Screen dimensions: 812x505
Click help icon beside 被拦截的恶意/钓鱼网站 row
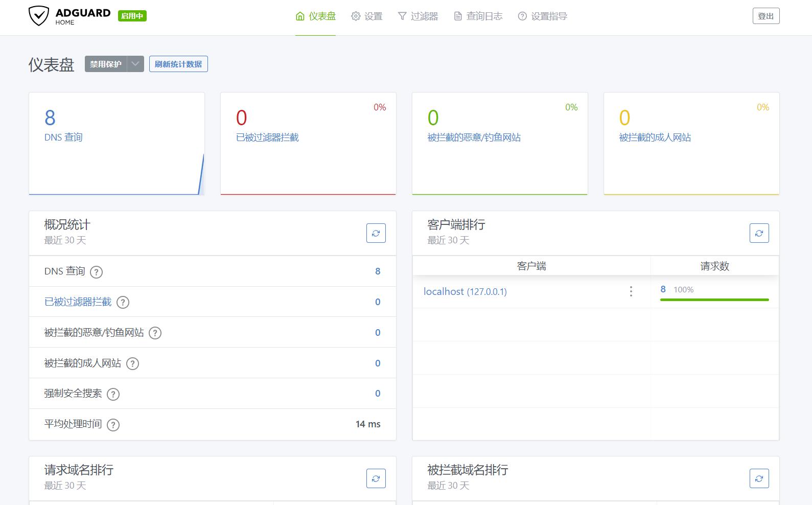coord(155,333)
